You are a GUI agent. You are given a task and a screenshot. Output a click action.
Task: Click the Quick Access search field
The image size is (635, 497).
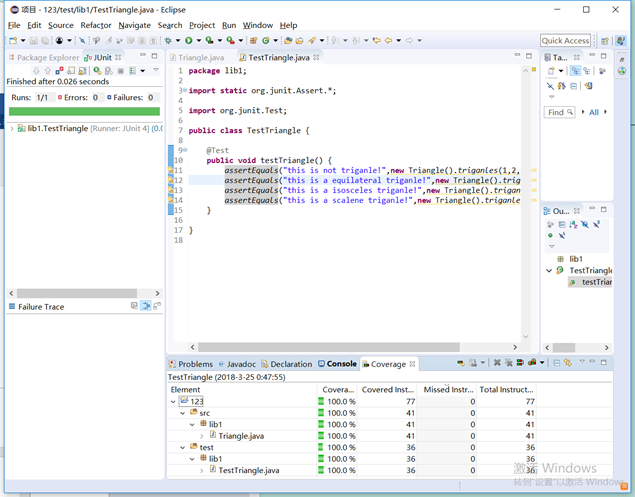tap(566, 41)
